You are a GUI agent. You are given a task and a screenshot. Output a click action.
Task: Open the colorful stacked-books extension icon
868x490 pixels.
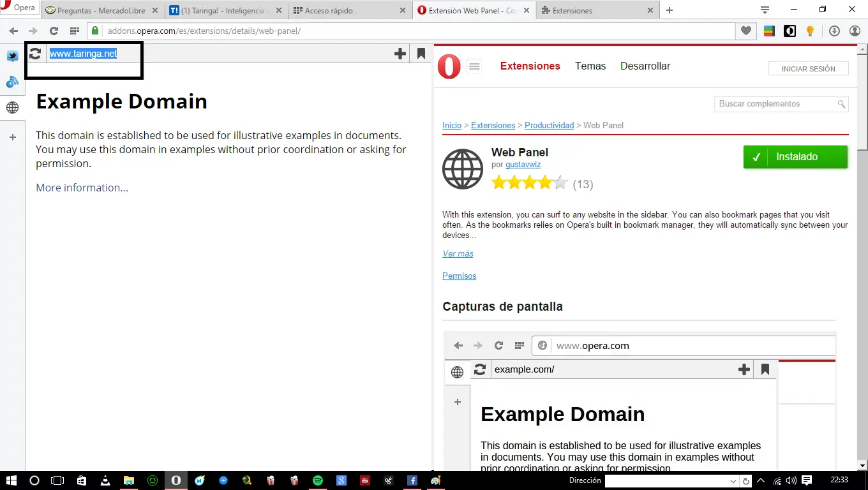(769, 31)
